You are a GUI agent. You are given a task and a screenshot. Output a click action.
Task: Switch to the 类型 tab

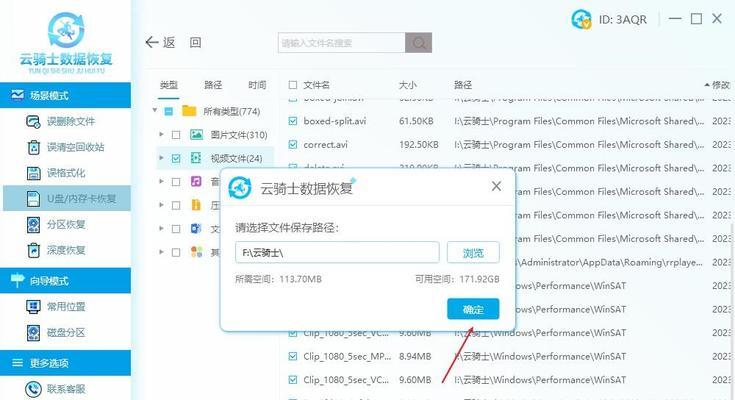[x=169, y=85]
